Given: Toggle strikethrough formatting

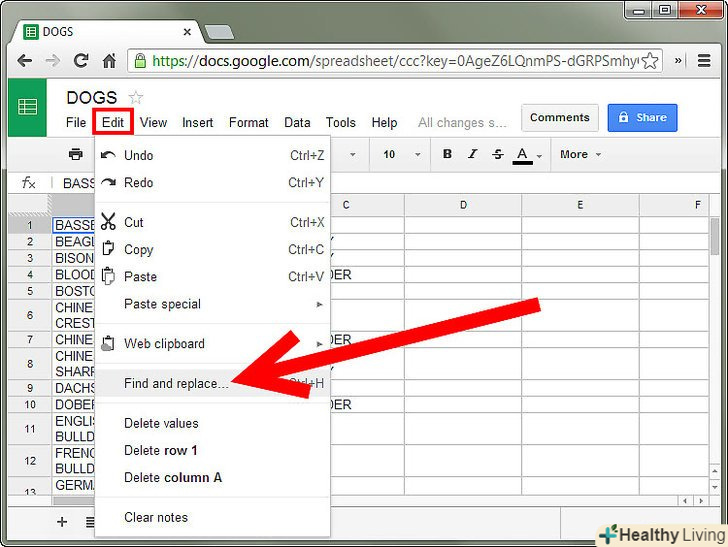Looking at the screenshot, I should click(x=498, y=154).
